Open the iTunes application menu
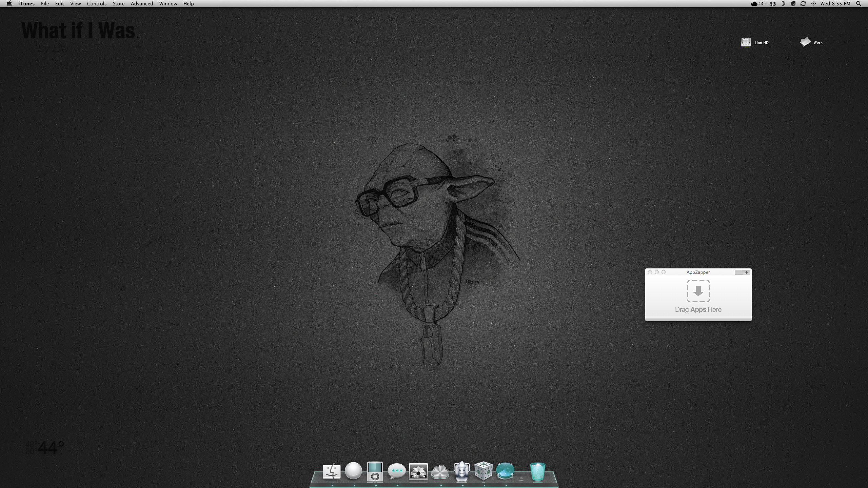The image size is (868, 488). 26,4
